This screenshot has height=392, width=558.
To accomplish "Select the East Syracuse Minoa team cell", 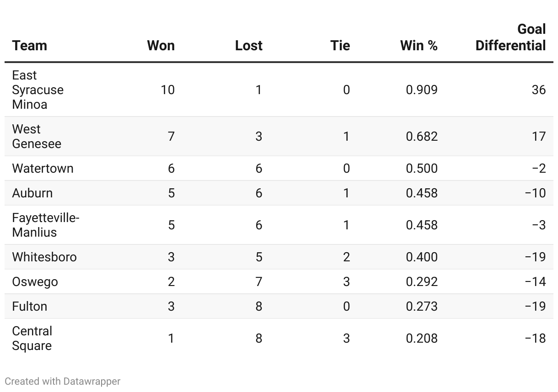I will [x=38, y=90].
